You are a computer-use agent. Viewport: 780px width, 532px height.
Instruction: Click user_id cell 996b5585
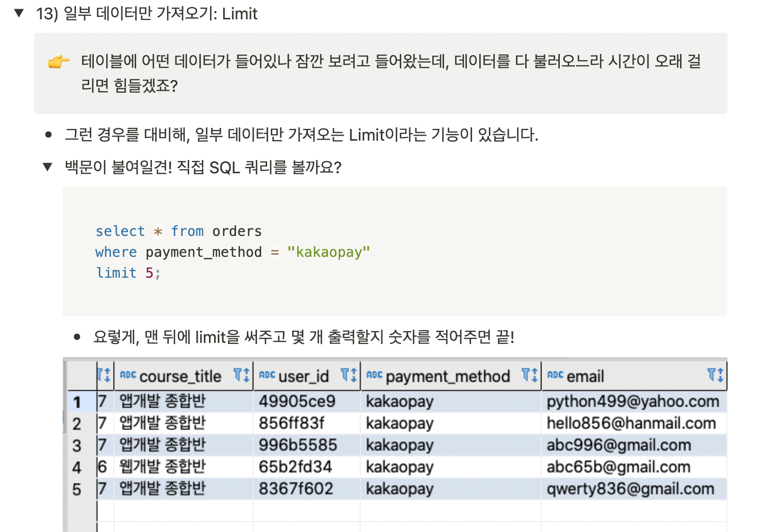pyautogui.click(x=306, y=445)
